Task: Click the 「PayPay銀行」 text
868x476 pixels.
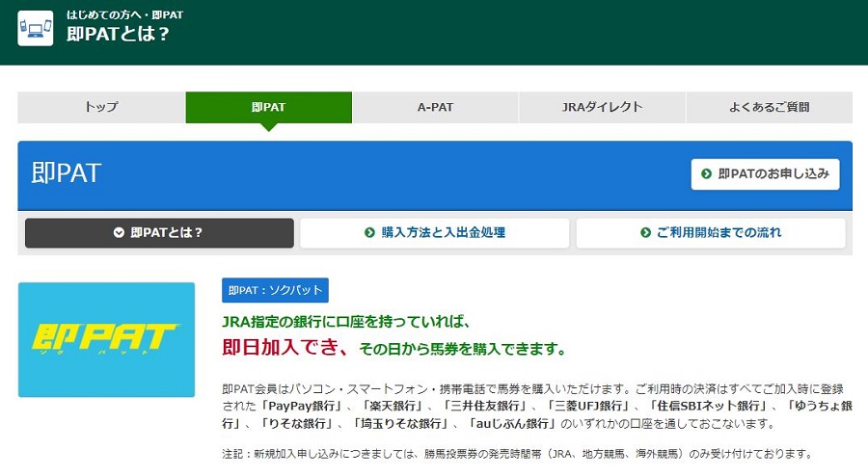Action: point(302,406)
